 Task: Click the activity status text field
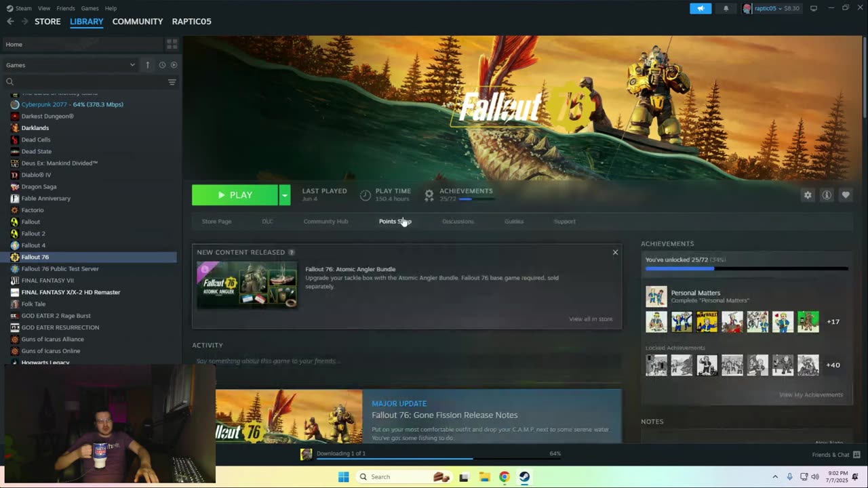406,361
